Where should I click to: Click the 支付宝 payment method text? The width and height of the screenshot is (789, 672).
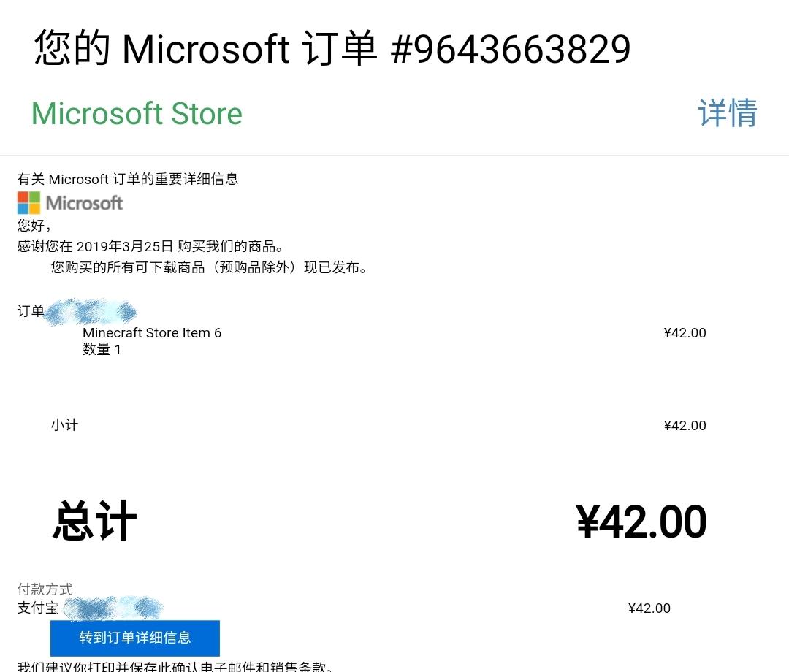tap(38, 608)
